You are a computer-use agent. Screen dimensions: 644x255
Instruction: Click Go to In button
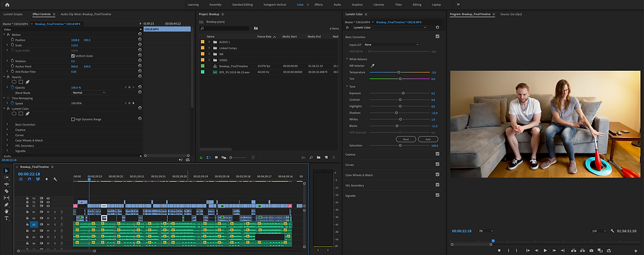[527, 250]
